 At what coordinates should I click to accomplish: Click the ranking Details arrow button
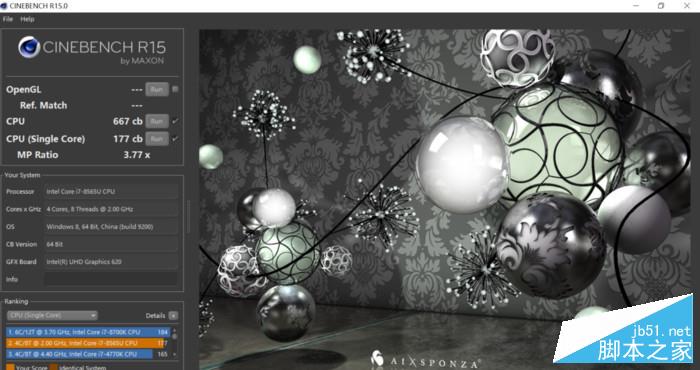coord(173,316)
